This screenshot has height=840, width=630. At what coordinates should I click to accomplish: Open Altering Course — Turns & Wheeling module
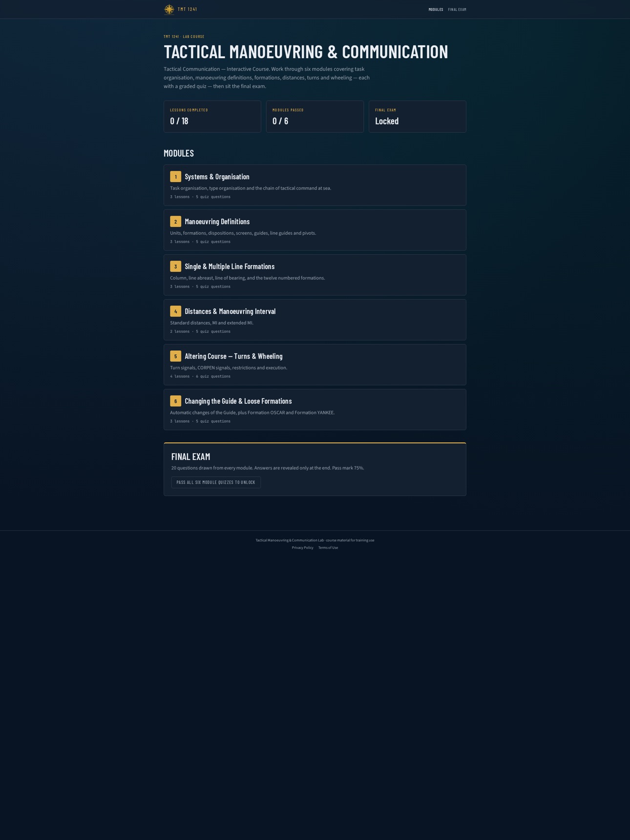(x=315, y=365)
